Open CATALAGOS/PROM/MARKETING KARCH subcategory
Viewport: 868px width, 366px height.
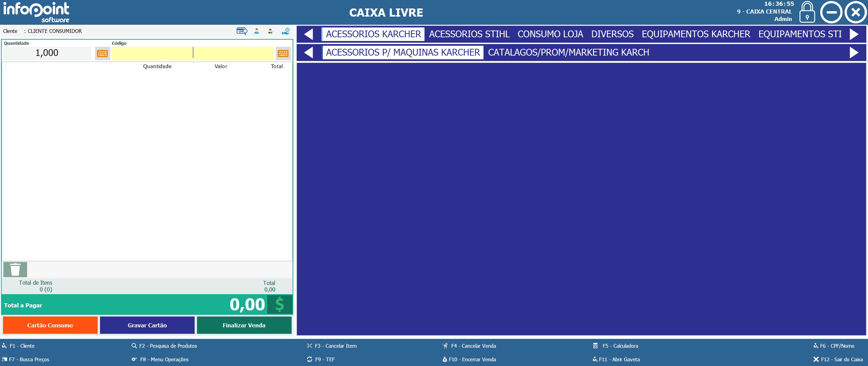[x=568, y=53]
